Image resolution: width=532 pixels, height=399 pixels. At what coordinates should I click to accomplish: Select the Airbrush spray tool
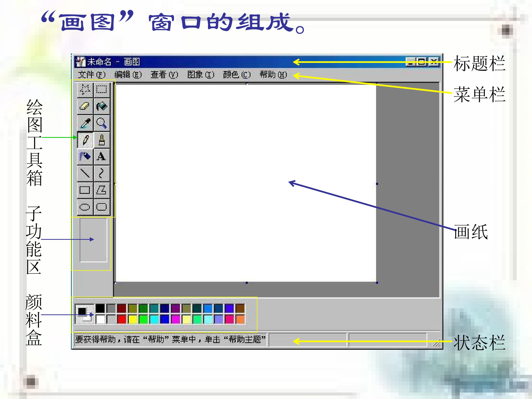[x=85, y=157]
